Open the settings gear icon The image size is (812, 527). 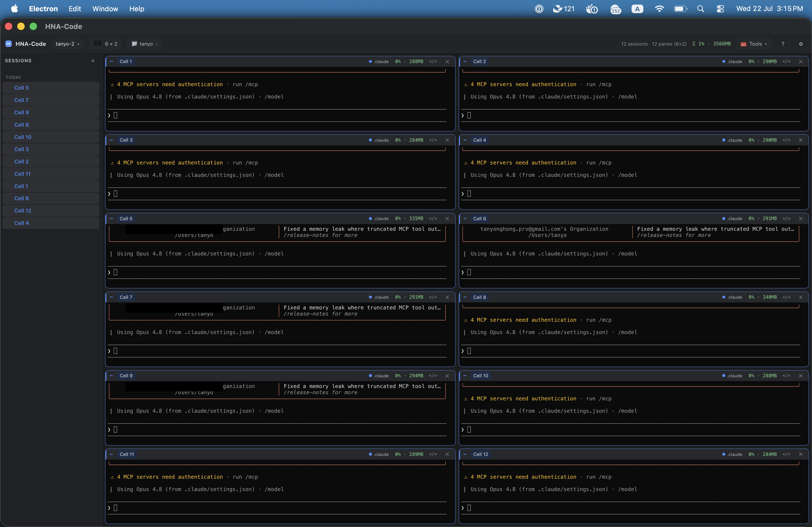coord(801,44)
